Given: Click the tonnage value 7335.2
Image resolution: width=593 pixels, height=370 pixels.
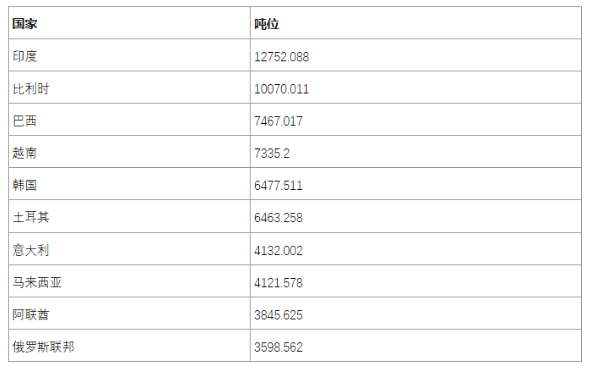Looking at the screenshot, I should (272, 154).
